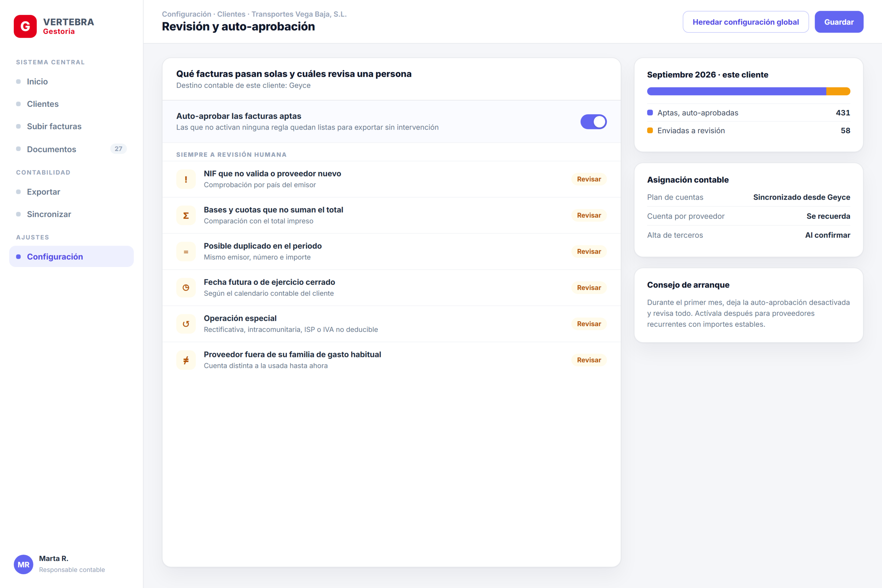This screenshot has width=882, height=588.
Task: Click Revisar badge for Fecha futura rule
Action: click(x=589, y=288)
